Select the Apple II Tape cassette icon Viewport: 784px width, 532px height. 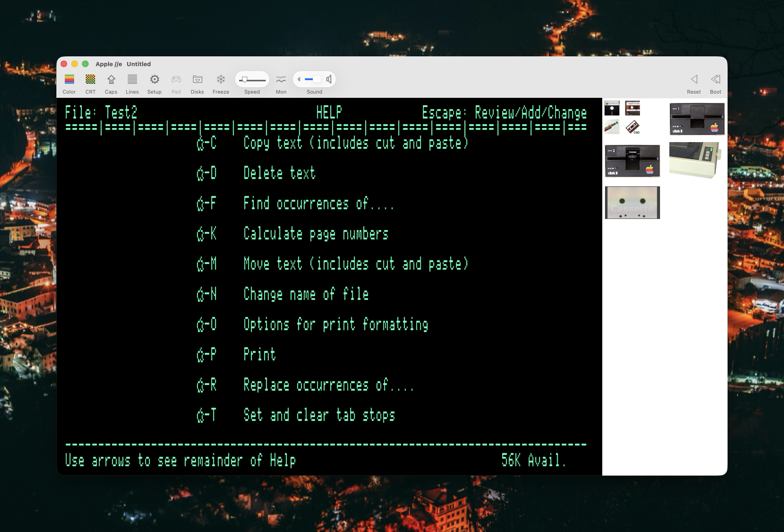(x=633, y=108)
